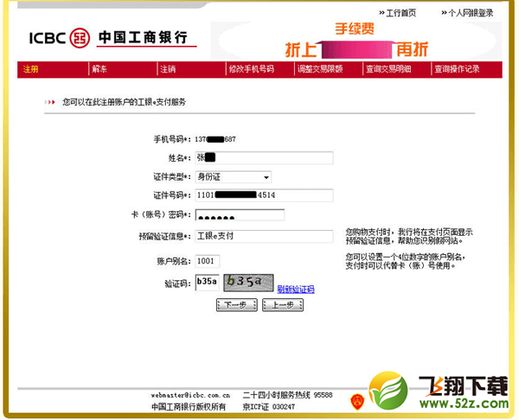Open the 查询交易明细 tab
Screen dimensions: 519x420
[x=388, y=69]
